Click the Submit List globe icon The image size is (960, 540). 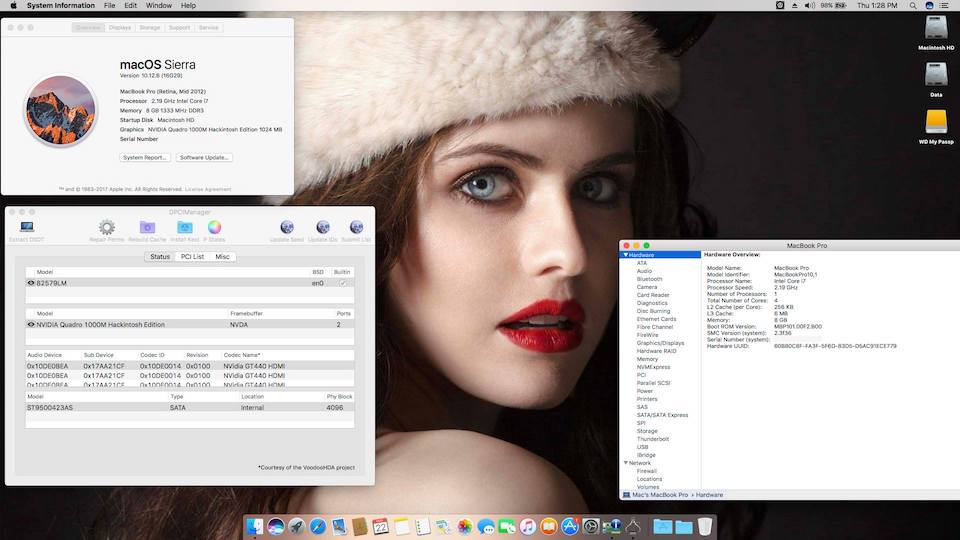click(355, 228)
